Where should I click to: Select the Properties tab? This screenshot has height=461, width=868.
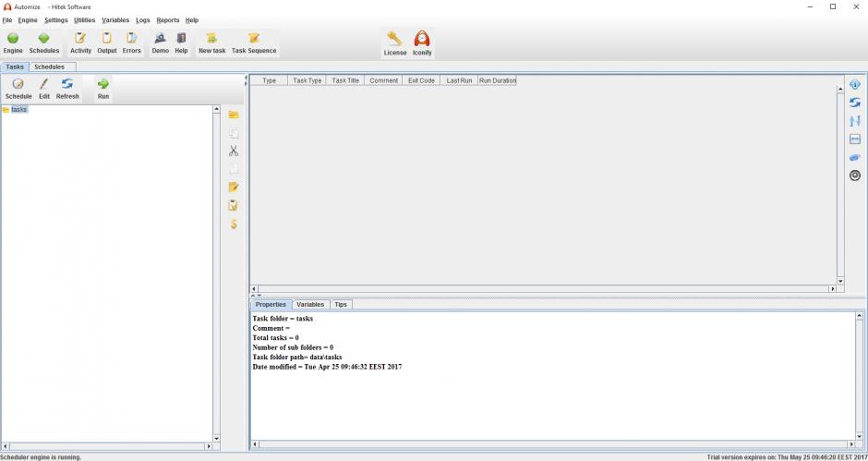(271, 304)
